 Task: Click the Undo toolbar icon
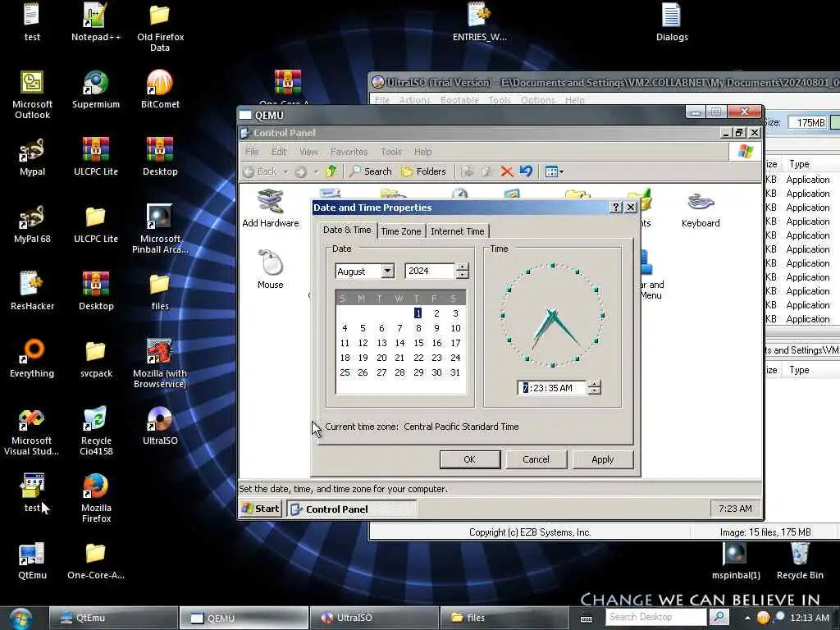pos(526,171)
